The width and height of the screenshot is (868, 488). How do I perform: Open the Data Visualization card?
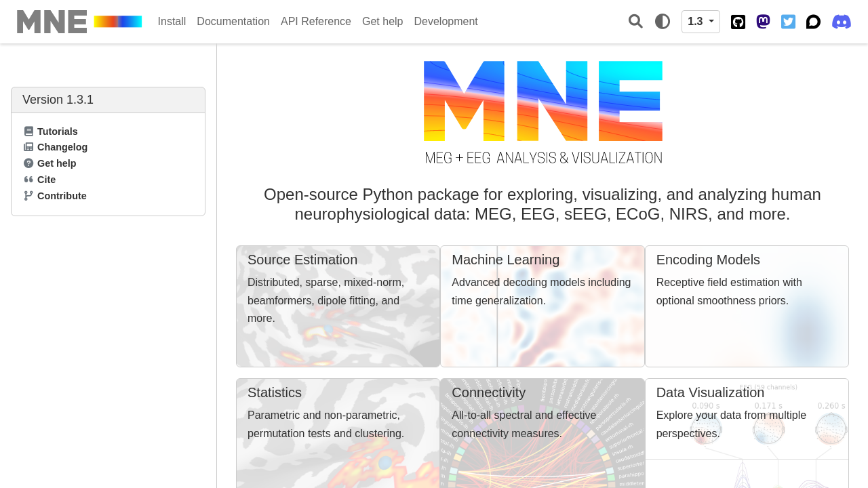tap(747, 433)
